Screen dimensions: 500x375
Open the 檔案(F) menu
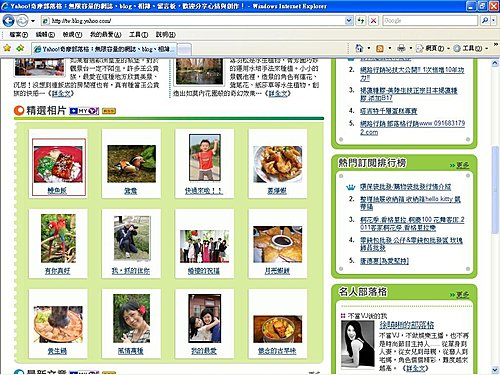(19, 34)
